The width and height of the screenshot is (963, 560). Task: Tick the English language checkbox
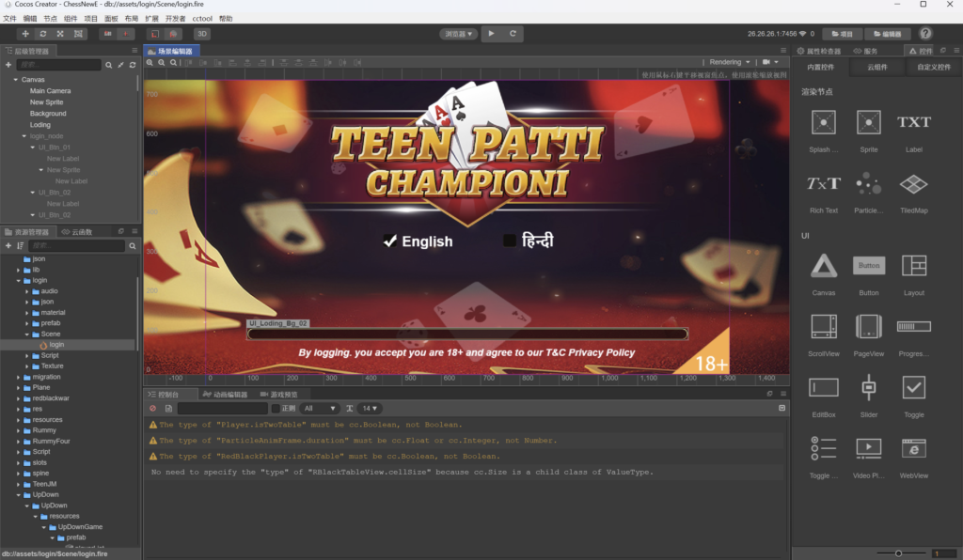tap(390, 241)
